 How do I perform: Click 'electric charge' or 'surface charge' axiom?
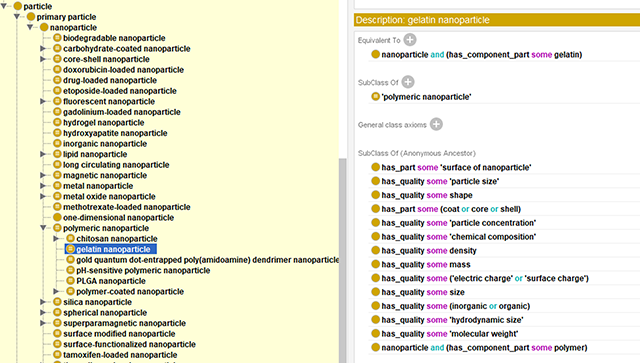[x=485, y=278]
